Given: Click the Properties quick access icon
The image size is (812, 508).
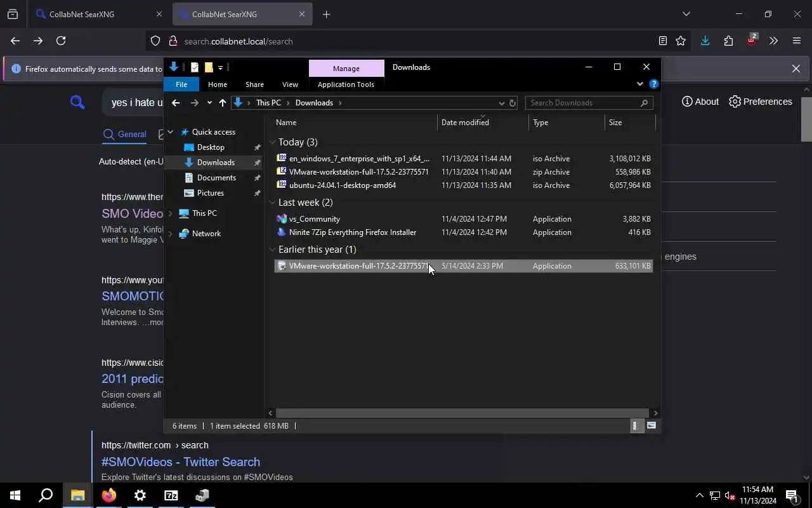Looking at the screenshot, I should click(x=195, y=67).
